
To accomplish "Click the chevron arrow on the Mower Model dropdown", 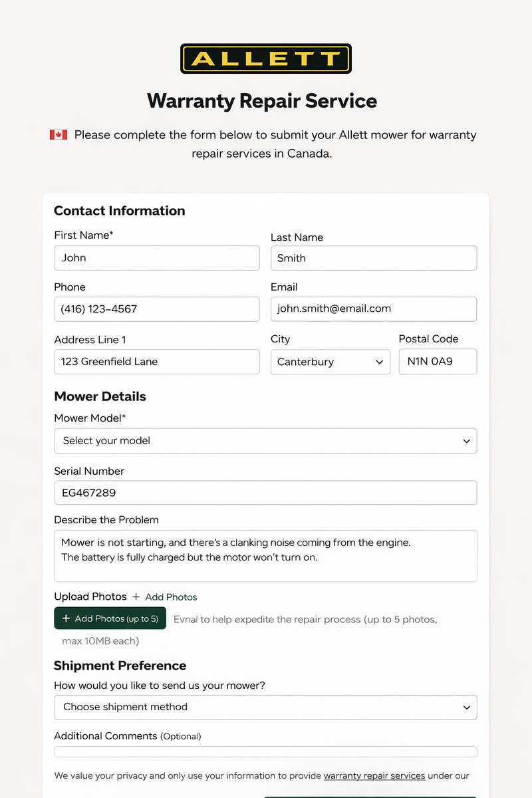I will [x=467, y=441].
